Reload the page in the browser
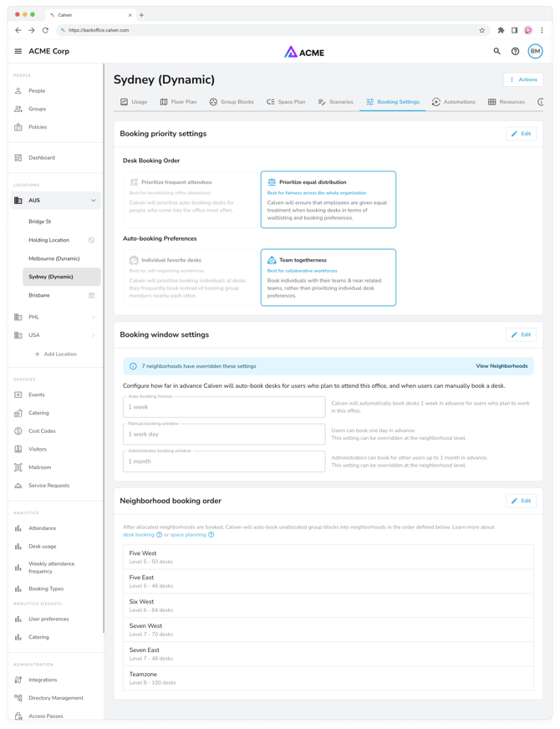560x729 pixels. point(45,30)
